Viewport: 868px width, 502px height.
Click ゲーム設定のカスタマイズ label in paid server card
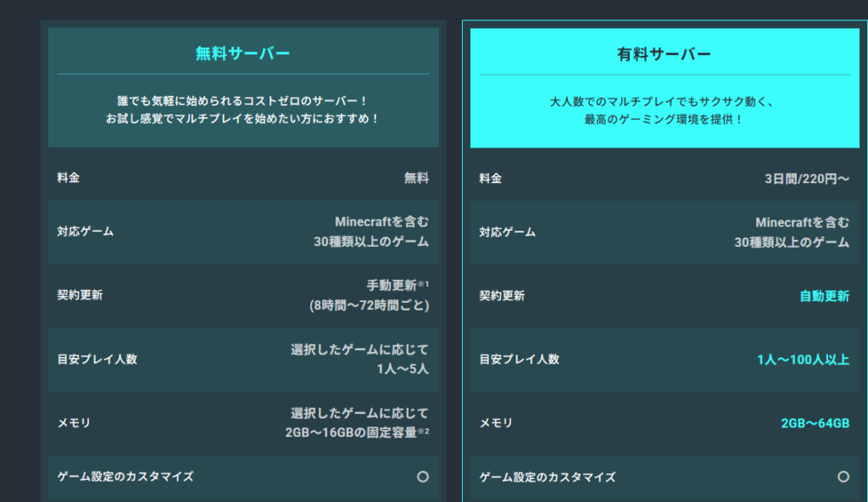pos(548,477)
